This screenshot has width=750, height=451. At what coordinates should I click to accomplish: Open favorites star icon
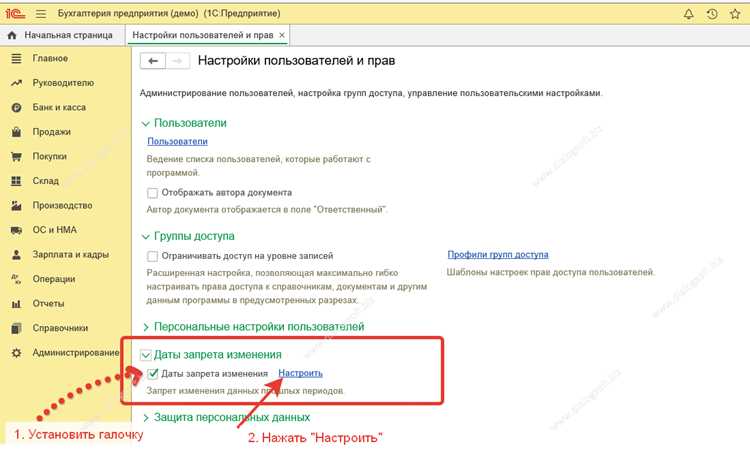point(735,14)
